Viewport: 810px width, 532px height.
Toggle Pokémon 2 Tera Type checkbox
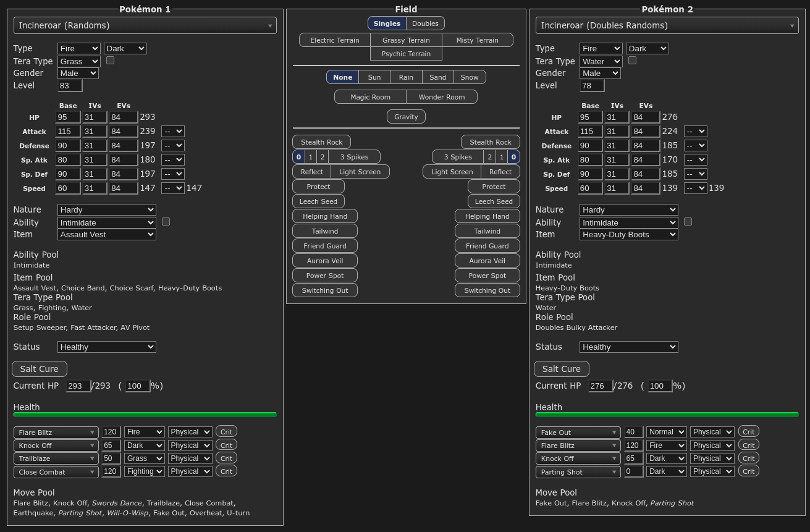632,61
